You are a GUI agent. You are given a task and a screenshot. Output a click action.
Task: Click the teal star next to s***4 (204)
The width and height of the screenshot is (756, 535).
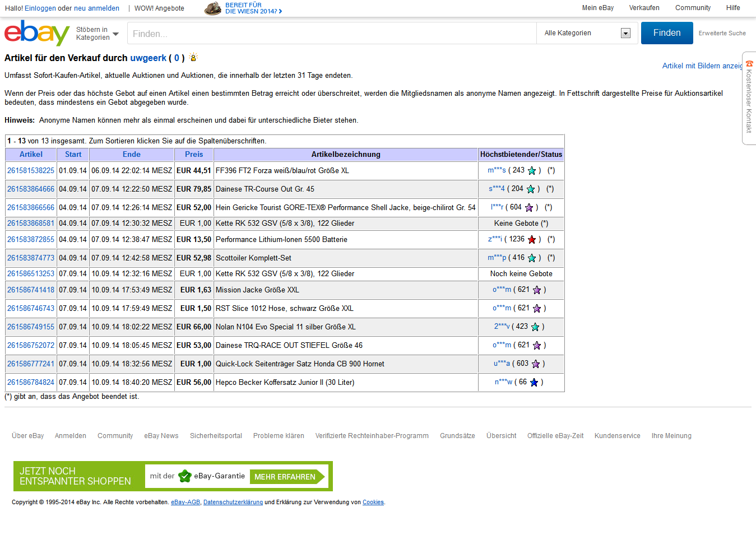click(x=531, y=189)
